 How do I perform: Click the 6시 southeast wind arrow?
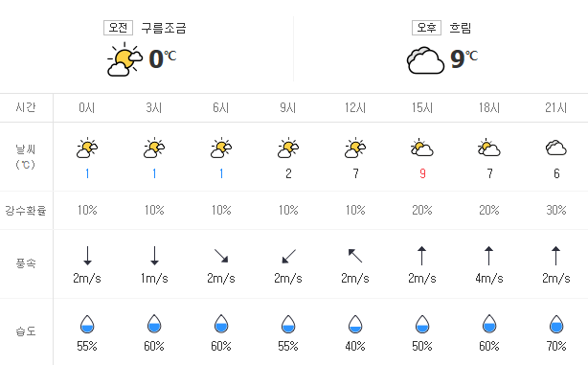221,256
